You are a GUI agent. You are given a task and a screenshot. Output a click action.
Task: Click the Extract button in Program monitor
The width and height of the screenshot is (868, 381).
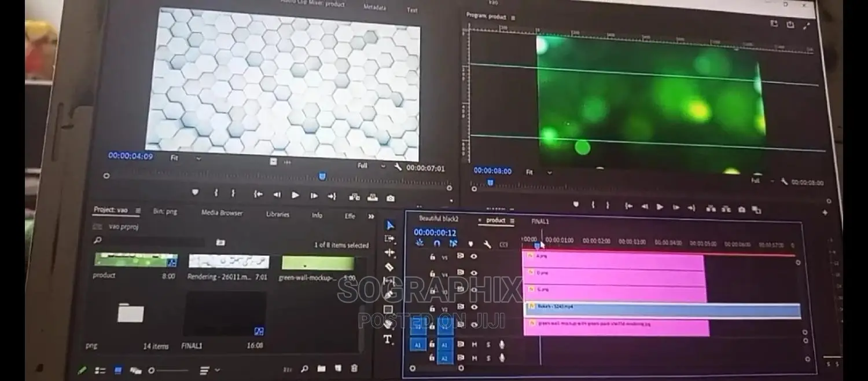(x=727, y=209)
